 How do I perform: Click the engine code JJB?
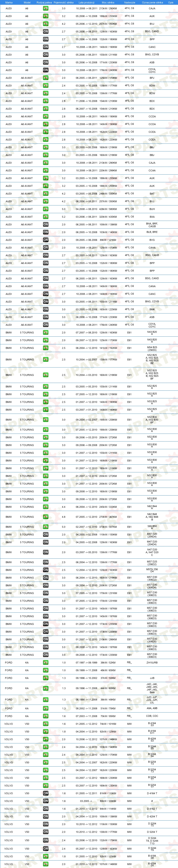coord(152,678)
